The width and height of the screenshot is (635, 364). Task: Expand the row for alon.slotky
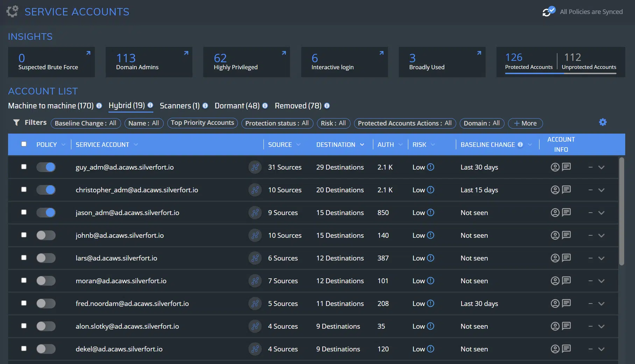(601, 326)
